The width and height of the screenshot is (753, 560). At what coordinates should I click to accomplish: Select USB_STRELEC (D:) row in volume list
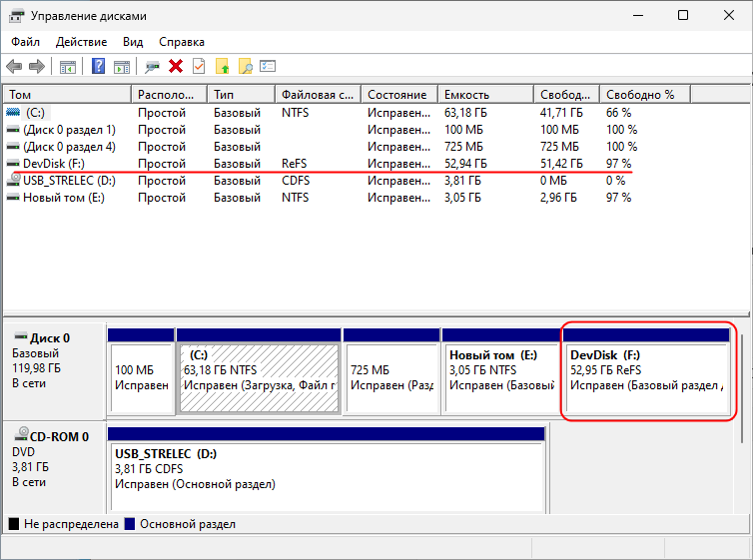pyautogui.click(x=60, y=180)
